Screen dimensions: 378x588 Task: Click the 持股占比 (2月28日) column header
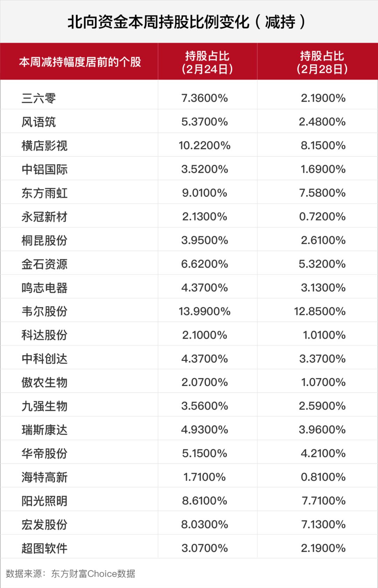click(322, 62)
